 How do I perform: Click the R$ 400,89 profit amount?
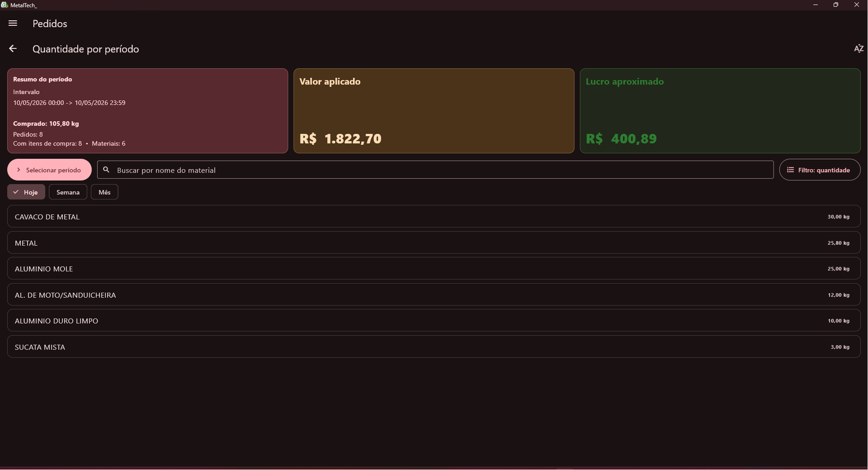click(x=621, y=139)
